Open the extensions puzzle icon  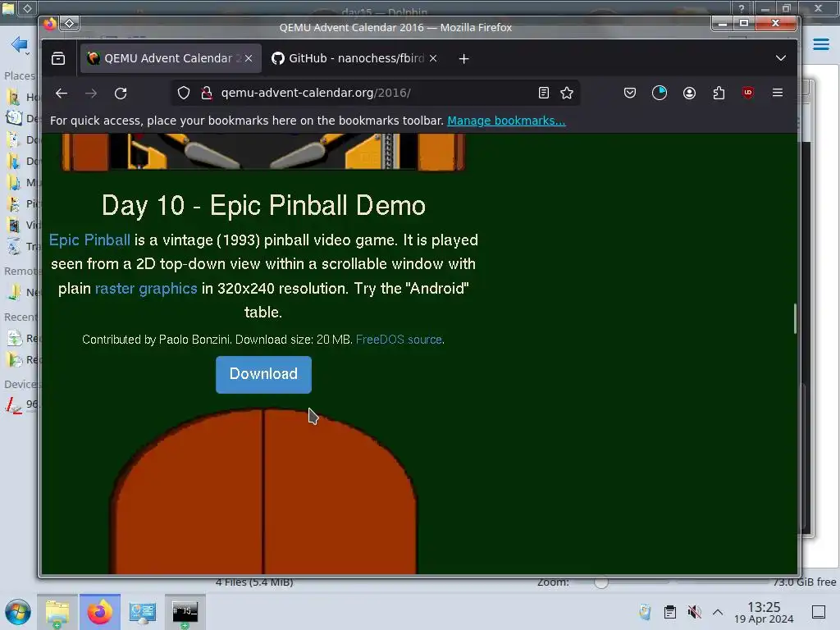pyautogui.click(x=719, y=94)
